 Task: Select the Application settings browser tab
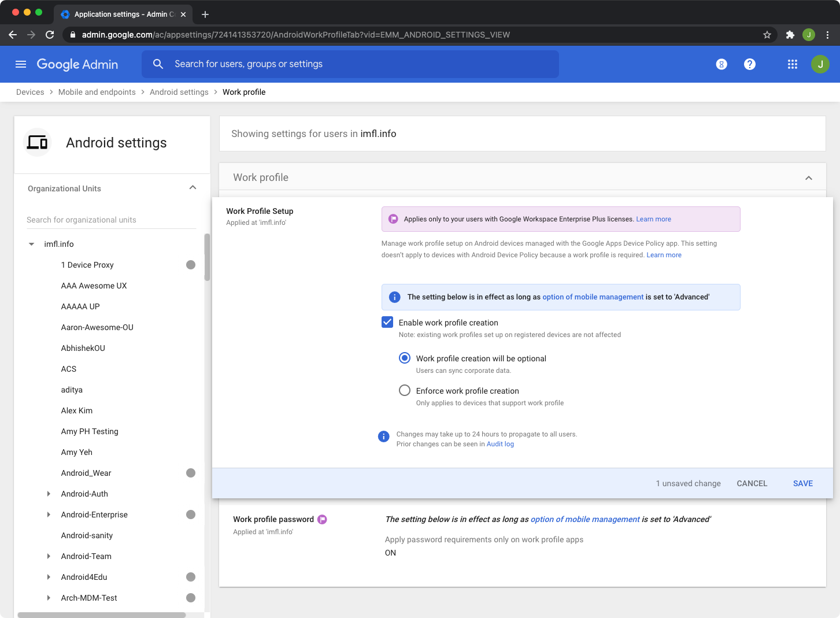(x=123, y=14)
